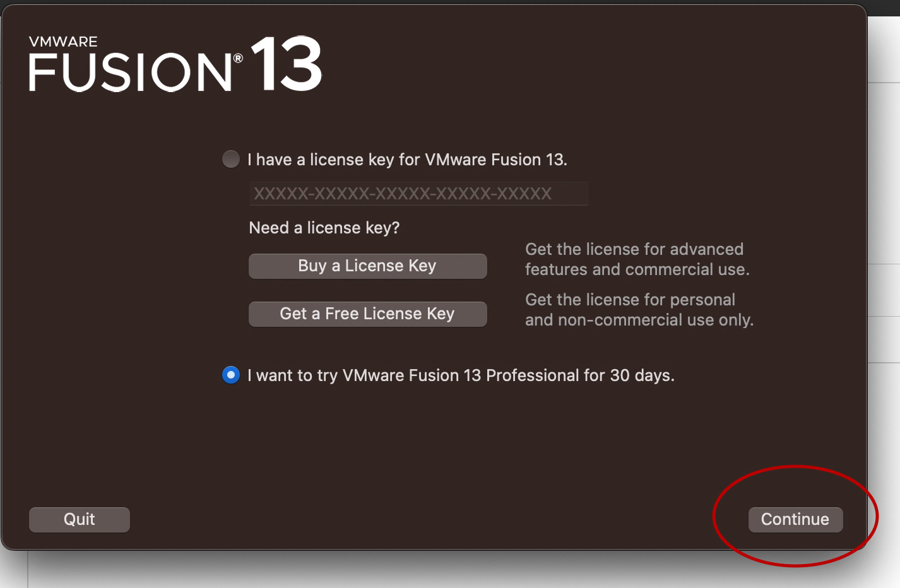Click the small VMWARE text above FUSION

pos(63,42)
